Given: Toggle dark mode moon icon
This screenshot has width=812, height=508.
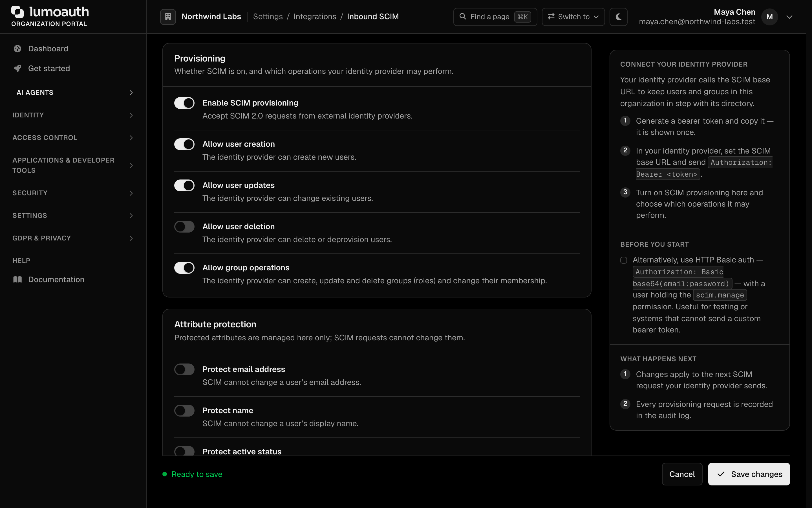Looking at the screenshot, I should coord(618,17).
